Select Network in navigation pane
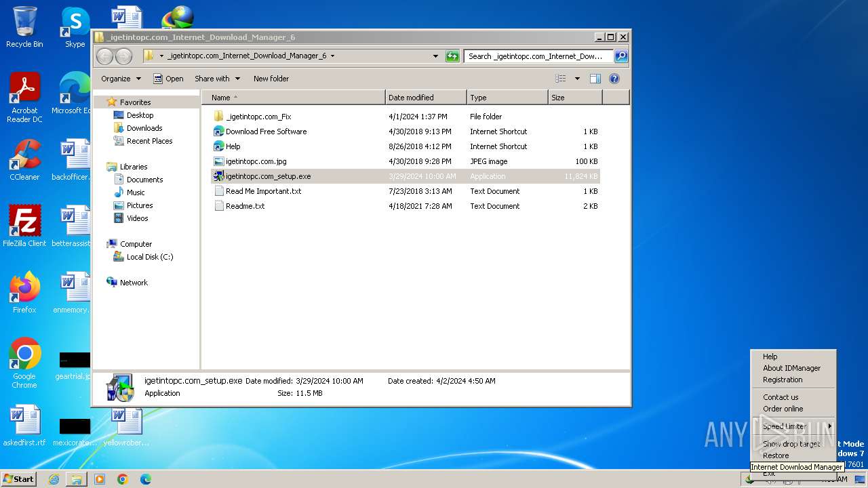The image size is (868, 488). pos(134,283)
